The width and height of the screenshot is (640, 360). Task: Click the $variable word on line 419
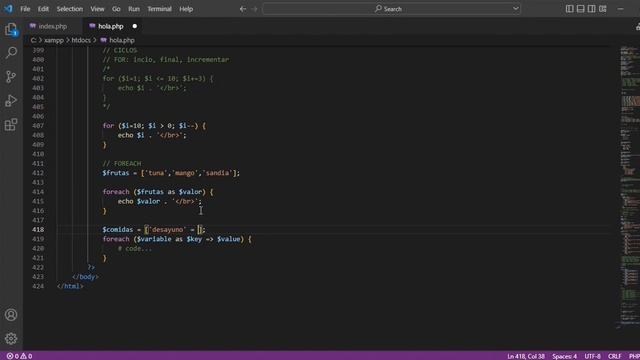pos(154,239)
